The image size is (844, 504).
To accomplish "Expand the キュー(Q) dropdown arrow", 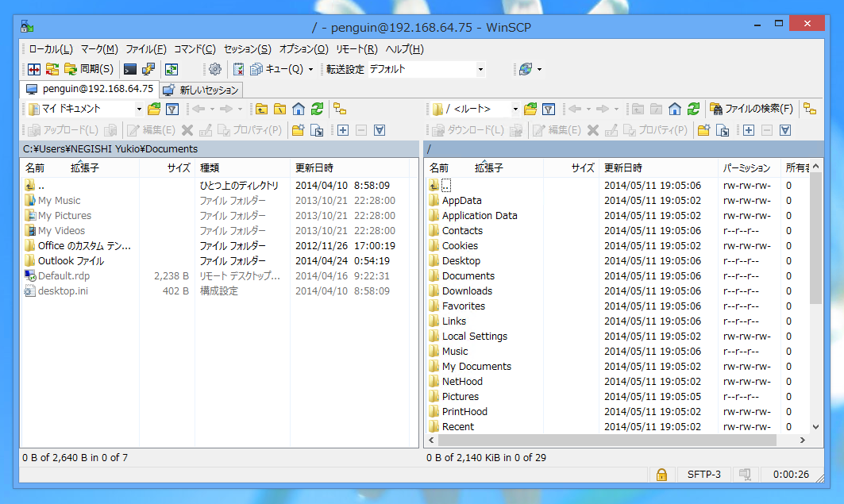I will coord(310,69).
